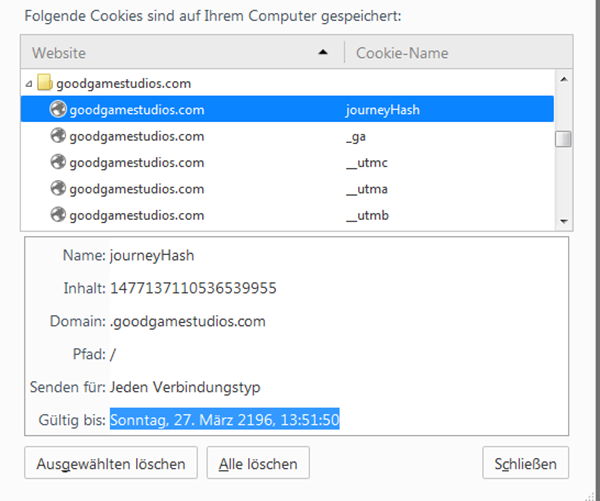Click goodgamestudios.com website text in journeyHash row
The width and height of the screenshot is (600, 501).
click(137, 110)
